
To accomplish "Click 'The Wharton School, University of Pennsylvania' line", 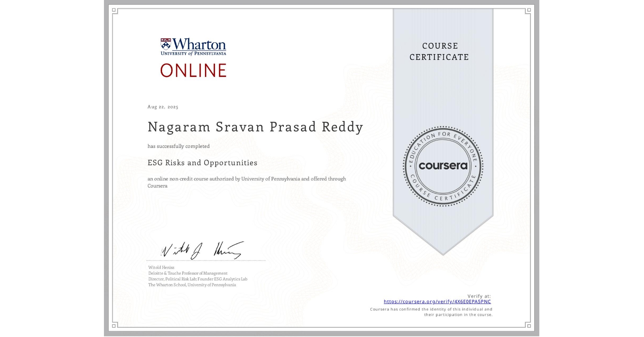I will tap(192, 285).
